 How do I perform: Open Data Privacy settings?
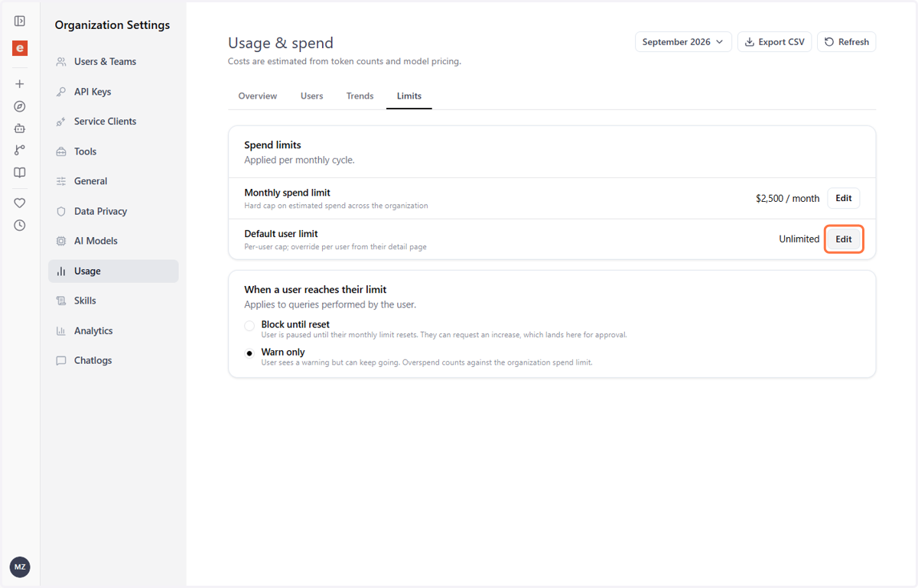[x=113, y=211]
